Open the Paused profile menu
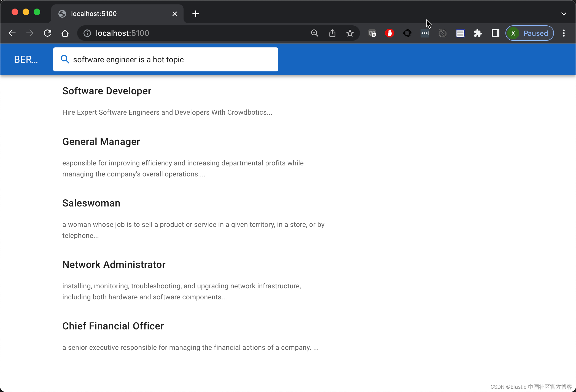The height and width of the screenshot is (392, 576). pyautogui.click(x=529, y=33)
